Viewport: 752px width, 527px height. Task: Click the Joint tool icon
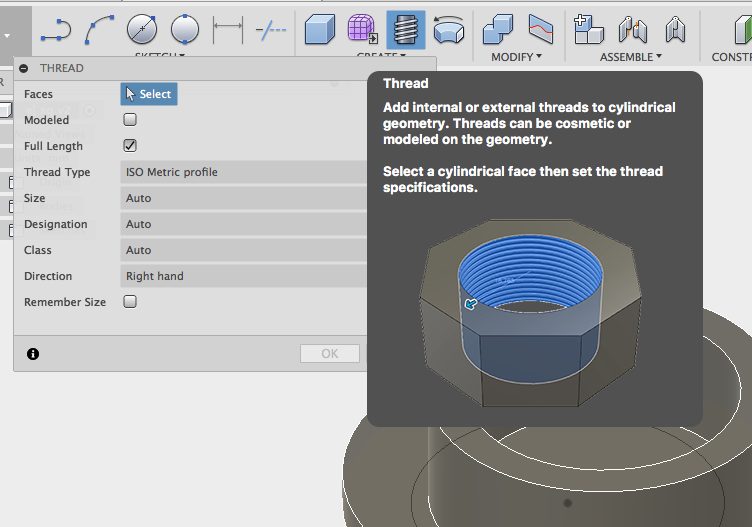pos(632,31)
